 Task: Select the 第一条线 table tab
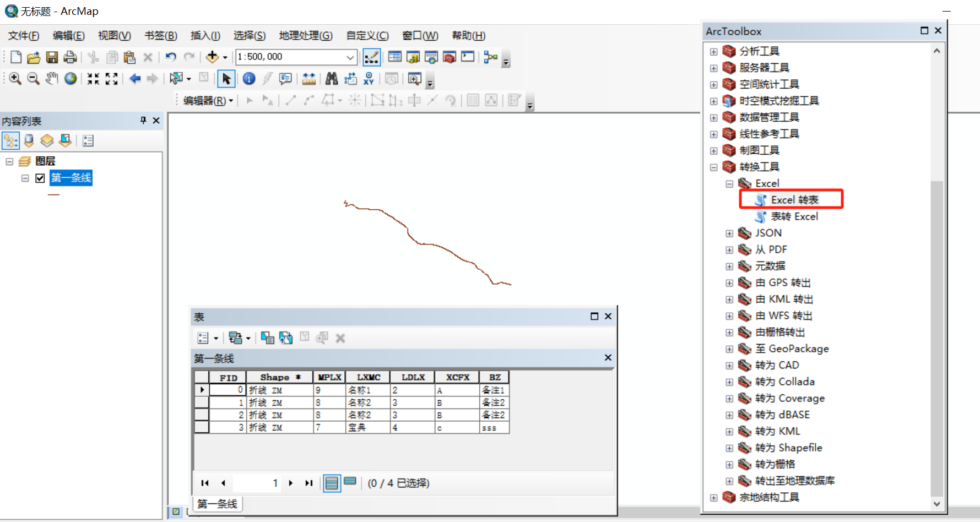pos(217,504)
